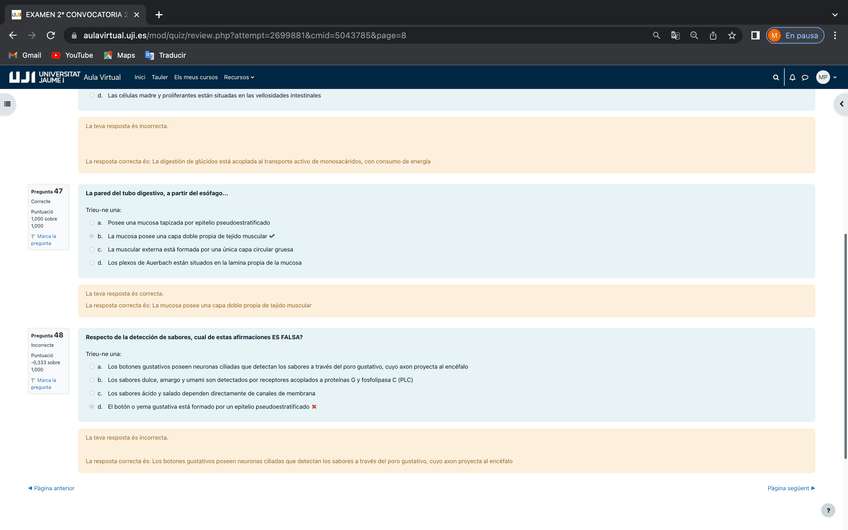Open the notifications bell

(x=792, y=77)
